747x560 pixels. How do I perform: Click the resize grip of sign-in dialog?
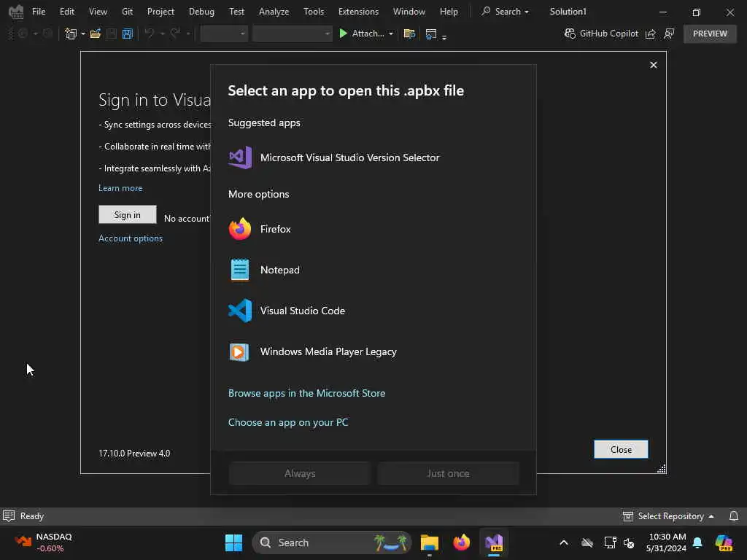tap(661, 469)
